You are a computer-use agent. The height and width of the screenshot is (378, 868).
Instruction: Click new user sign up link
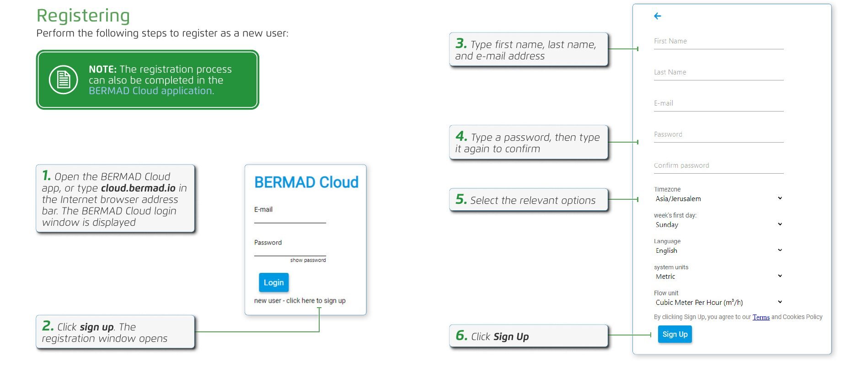[300, 301]
